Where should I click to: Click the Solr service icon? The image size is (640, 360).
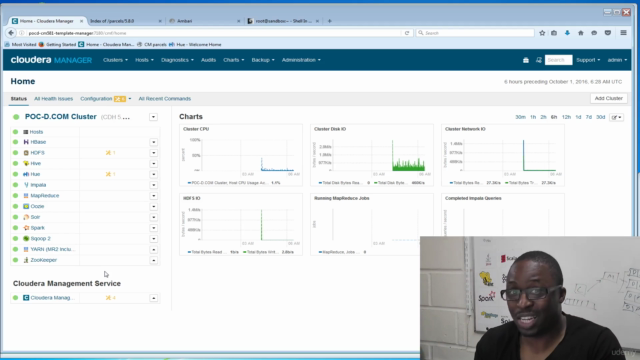click(x=26, y=217)
